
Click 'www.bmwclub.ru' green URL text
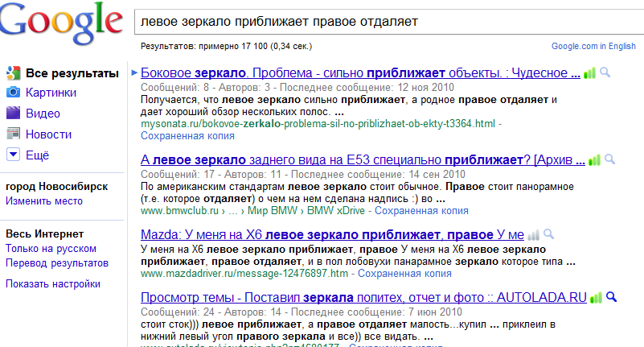(179, 210)
